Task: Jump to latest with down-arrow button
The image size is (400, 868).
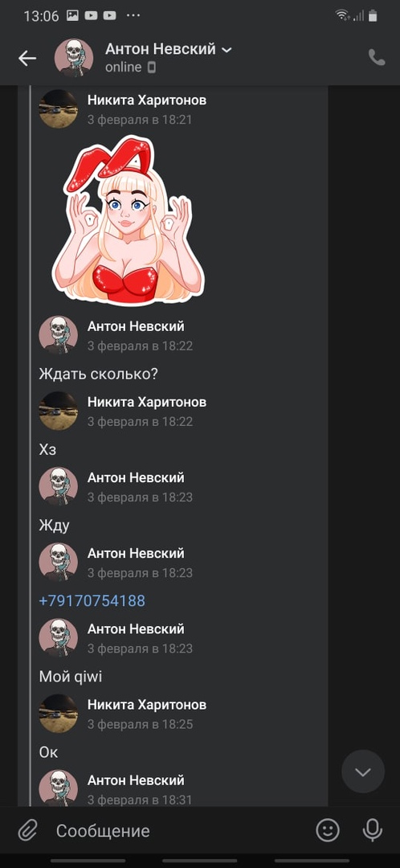Action: 363,771
